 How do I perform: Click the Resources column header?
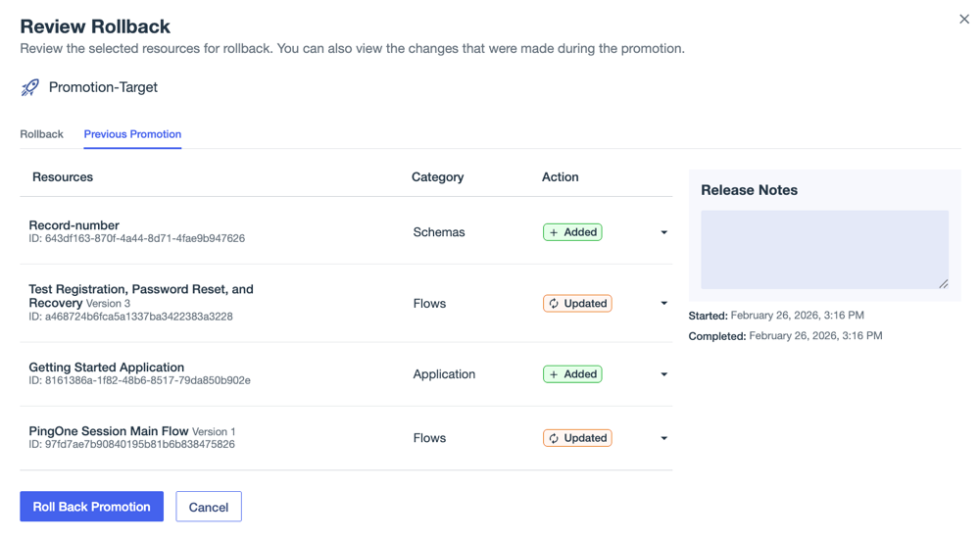(x=63, y=177)
